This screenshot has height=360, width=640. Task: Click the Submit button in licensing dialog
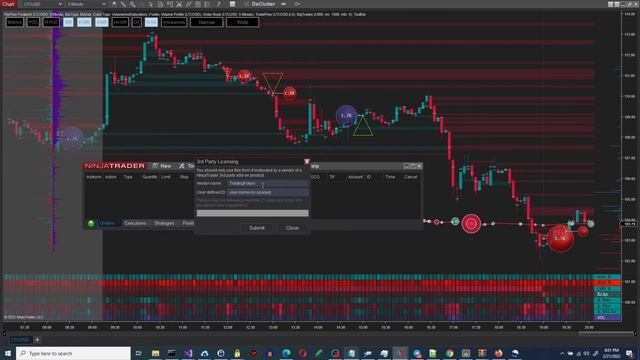257,228
